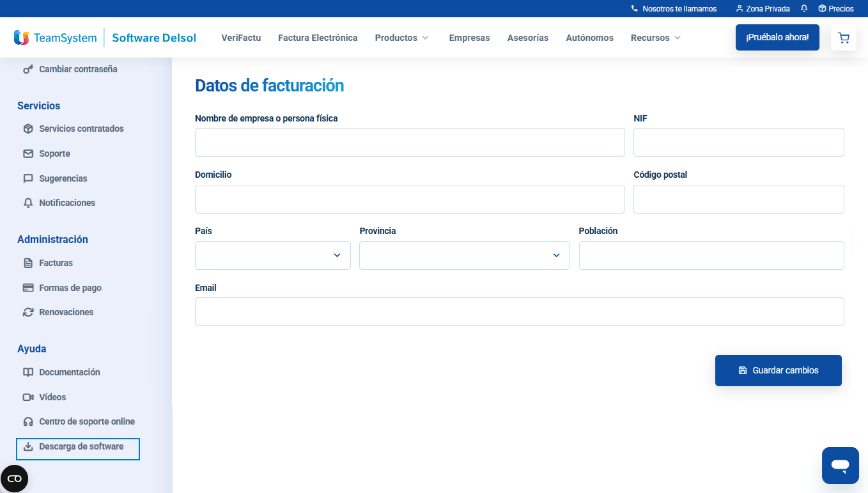
Task: Open Facturas in the sidebar
Action: click(x=56, y=263)
